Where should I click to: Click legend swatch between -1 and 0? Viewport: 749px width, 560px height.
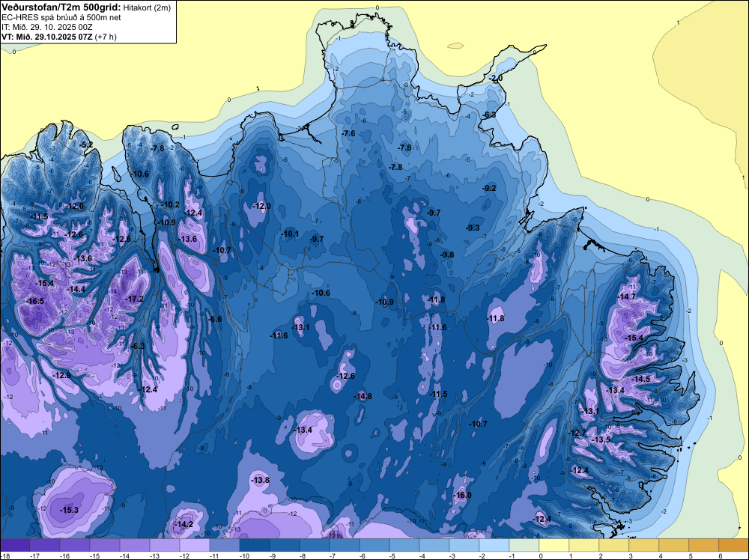524,545
